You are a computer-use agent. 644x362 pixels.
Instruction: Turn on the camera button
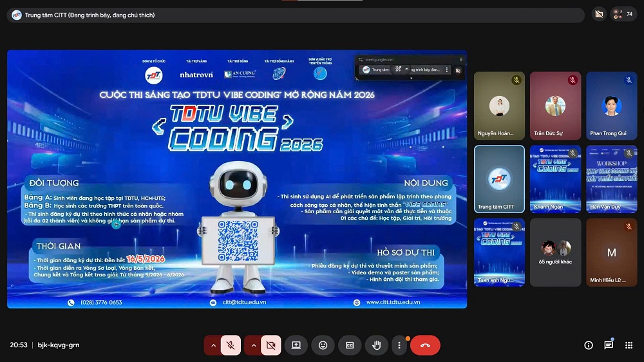pos(270,345)
